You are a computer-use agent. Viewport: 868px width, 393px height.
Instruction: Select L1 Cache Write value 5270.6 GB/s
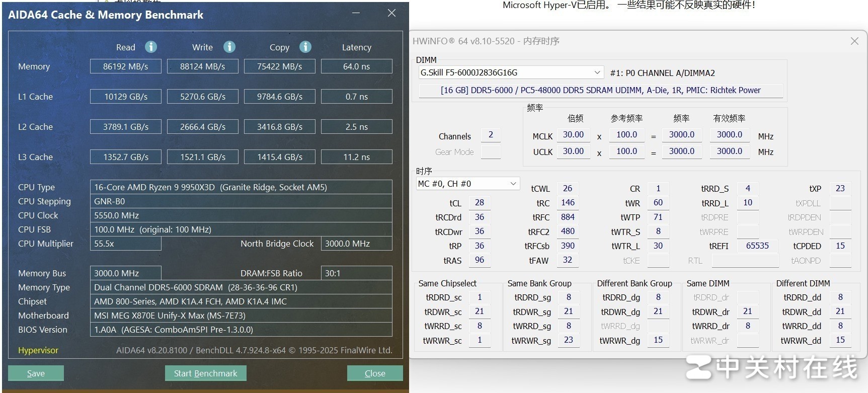click(x=203, y=97)
